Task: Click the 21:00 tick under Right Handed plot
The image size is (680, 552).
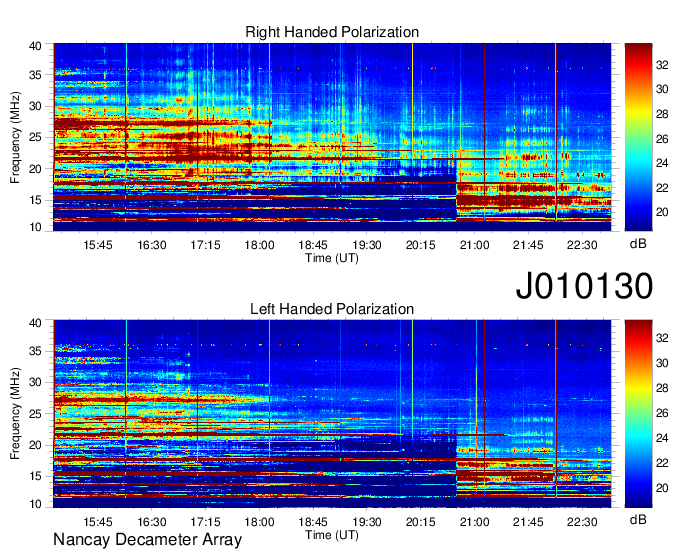Action: tap(474, 245)
